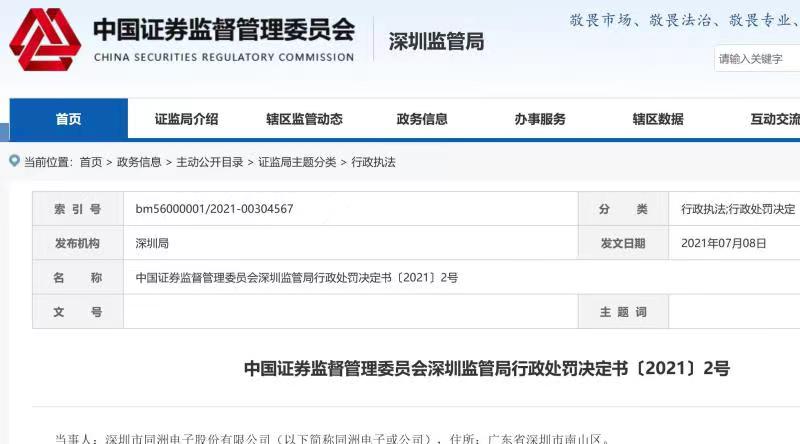Open the 证监局介绍 menu item
This screenshot has width=800, height=444.
pyautogui.click(x=186, y=119)
